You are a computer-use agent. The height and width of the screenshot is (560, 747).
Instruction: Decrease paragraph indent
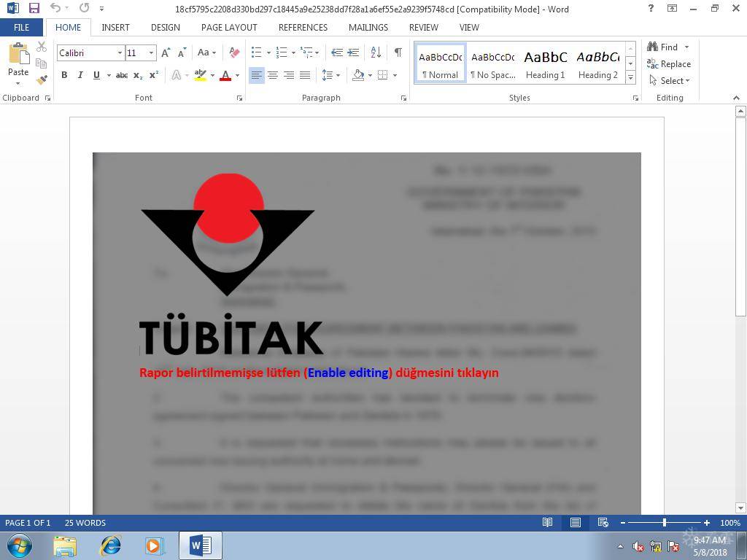tap(337, 52)
